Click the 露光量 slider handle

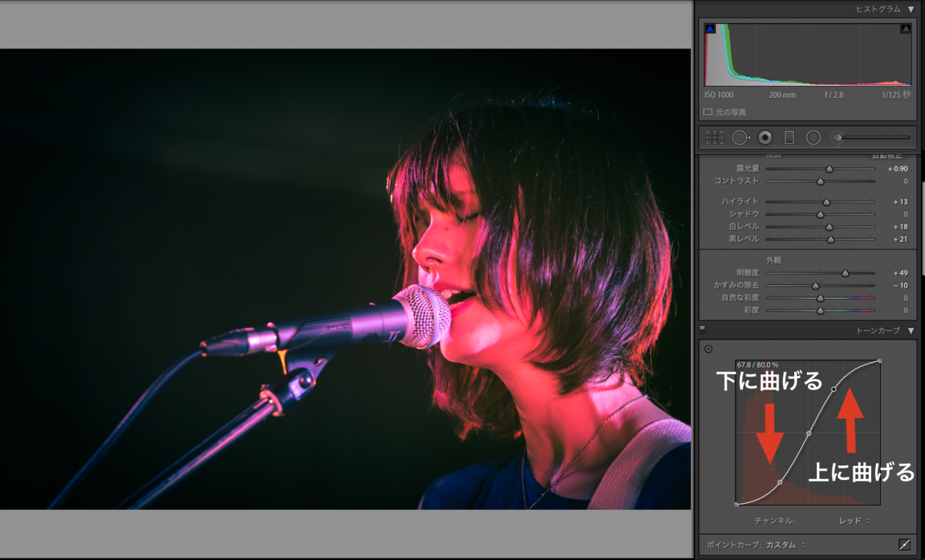tap(829, 169)
